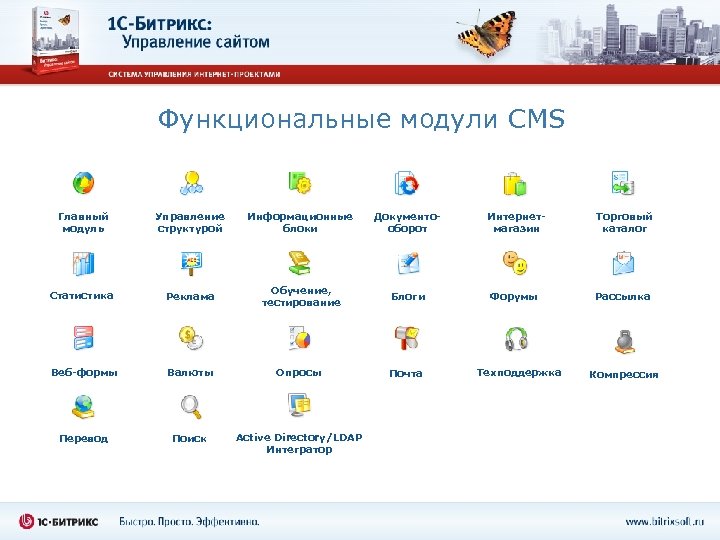Image resolution: width=720 pixels, height=540 pixels.
Task: Click the Опросы label
Action: coord(298,372)
